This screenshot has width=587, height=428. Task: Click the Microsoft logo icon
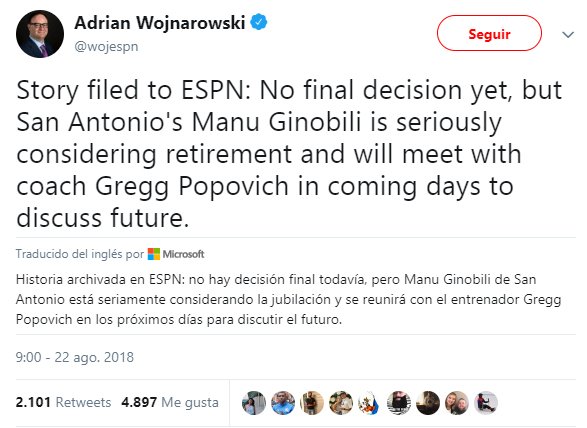(x=153, y=254)
